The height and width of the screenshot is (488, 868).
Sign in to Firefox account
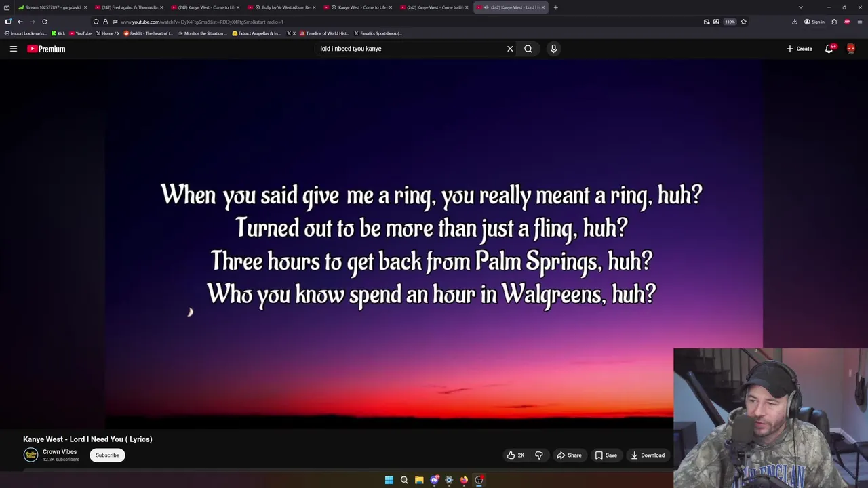[x=814, y=22]
